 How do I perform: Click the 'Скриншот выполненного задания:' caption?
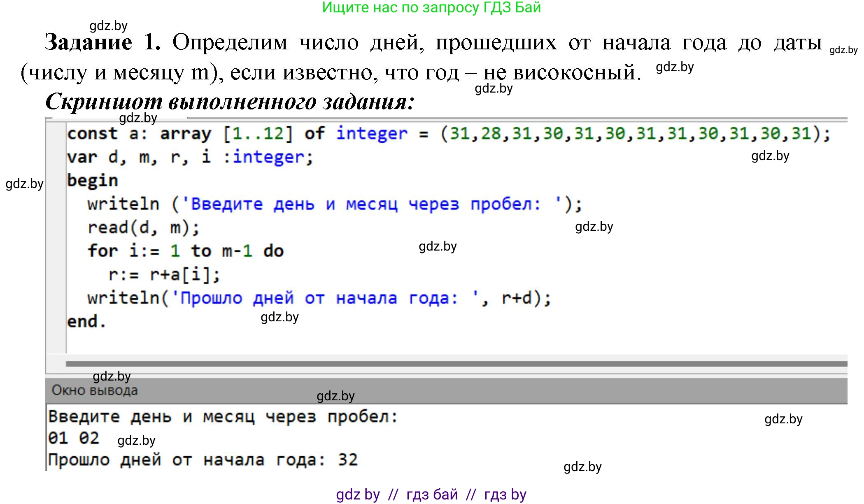(229, 102)
